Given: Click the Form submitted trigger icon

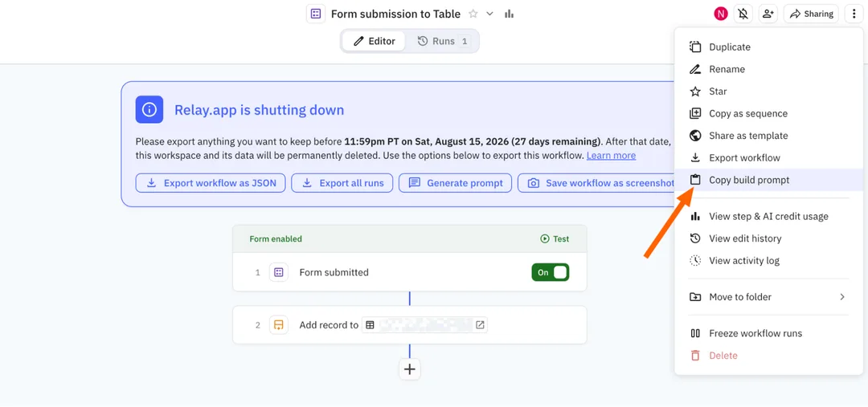Looking at the screenshot, I should tap(278, 272).
